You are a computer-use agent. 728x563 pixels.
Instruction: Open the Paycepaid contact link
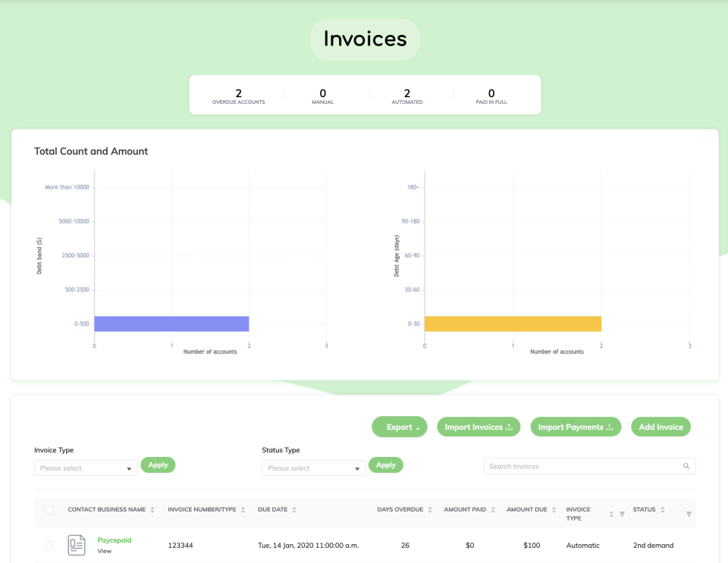pos(115,540)
